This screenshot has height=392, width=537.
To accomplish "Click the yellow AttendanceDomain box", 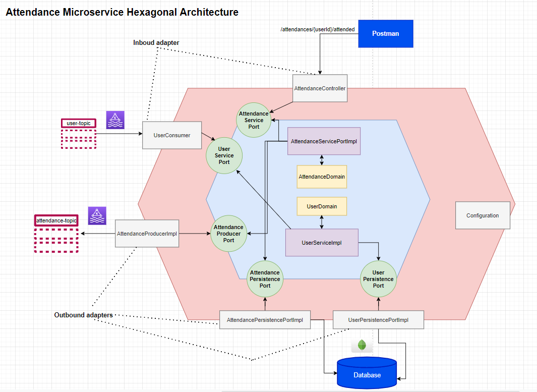I will point(321,177).
